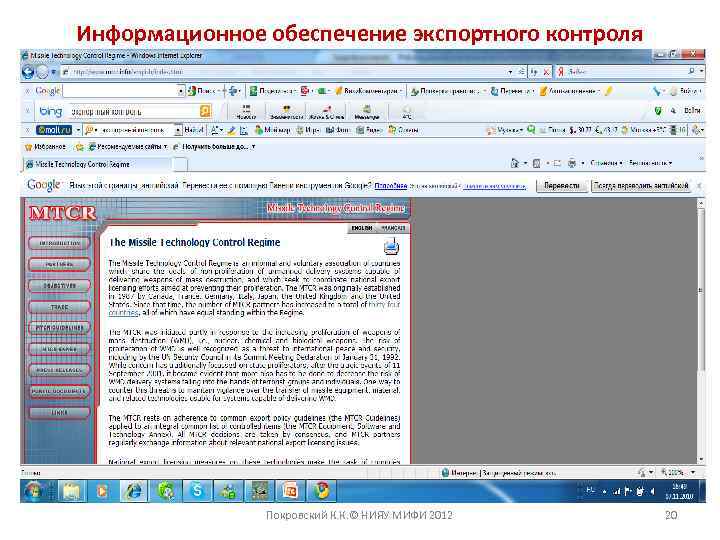Click the scrollbar down arrow

701,459
